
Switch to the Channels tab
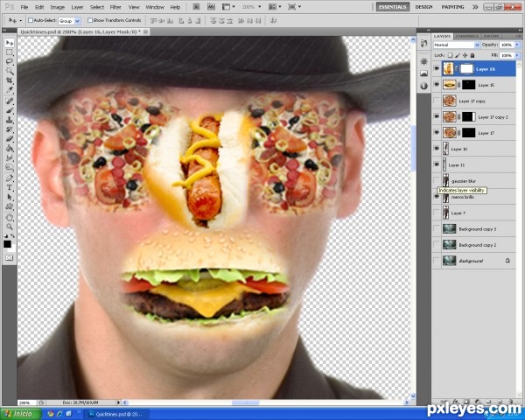(x=466, y=36)
